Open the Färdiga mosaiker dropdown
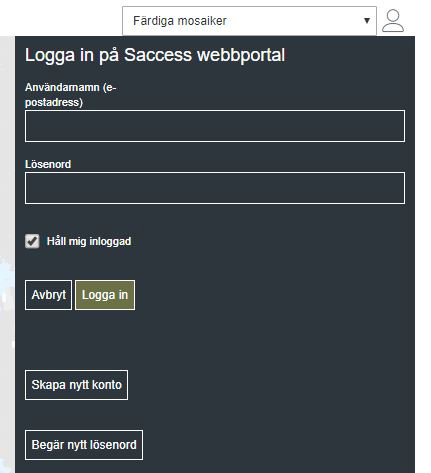Screen dimensions: 431x473 tap(249, 21)
